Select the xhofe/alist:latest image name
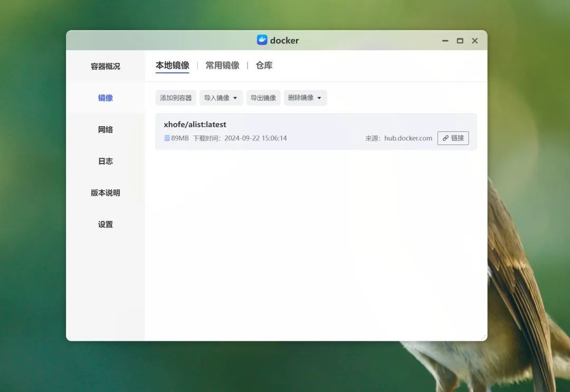Screen dimensions: 570x392 [x=195, y=125]
